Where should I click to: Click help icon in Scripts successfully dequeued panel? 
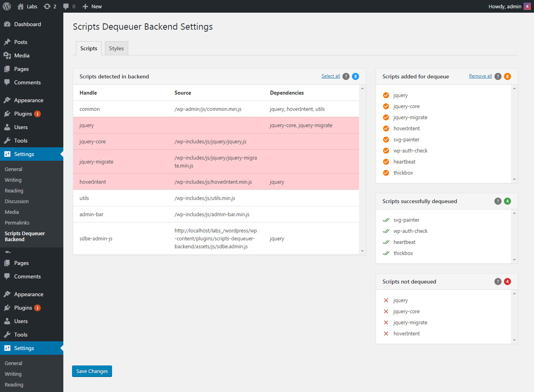(498, 201)
